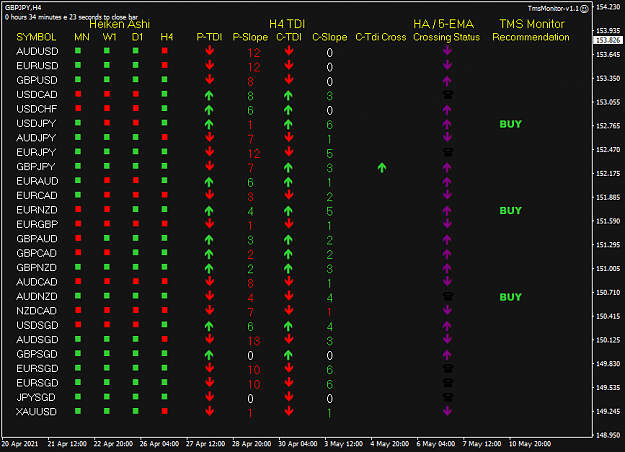Click the 154.230 price scale value

point(608,7)
